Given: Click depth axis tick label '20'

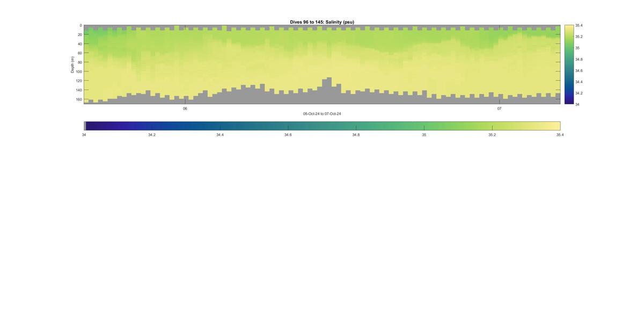Looking at the screenshot, I should [79, 34].
